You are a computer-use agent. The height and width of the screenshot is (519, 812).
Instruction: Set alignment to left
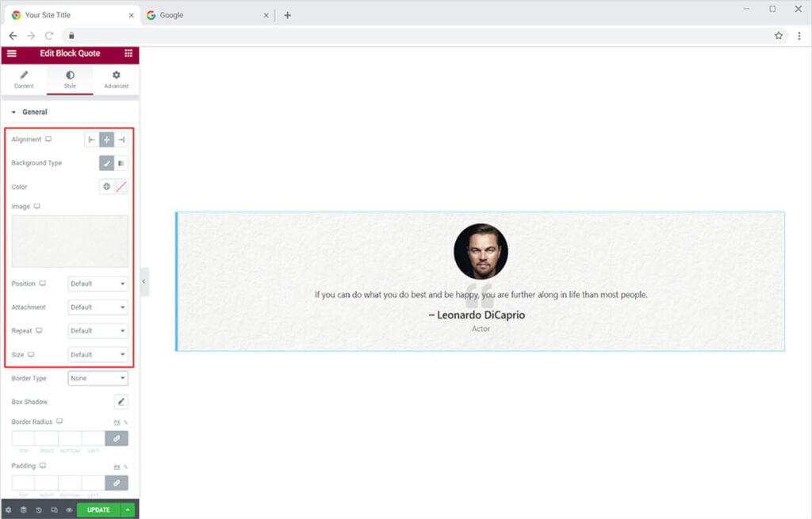pos(92,139)
